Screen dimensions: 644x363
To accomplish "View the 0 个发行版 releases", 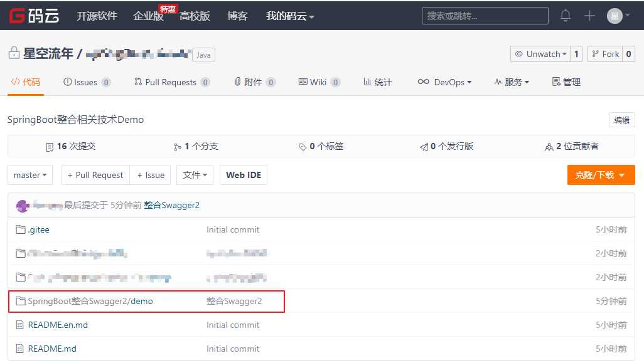I will [446, 147].
